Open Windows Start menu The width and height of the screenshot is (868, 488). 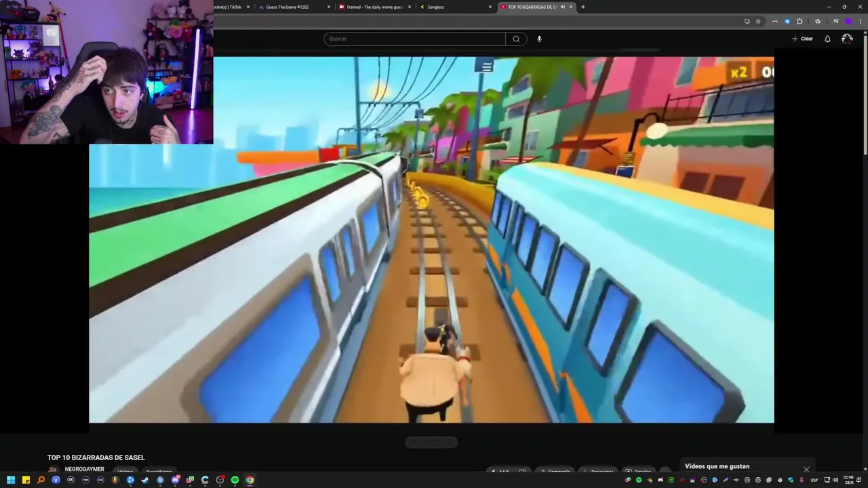[11, 480]
